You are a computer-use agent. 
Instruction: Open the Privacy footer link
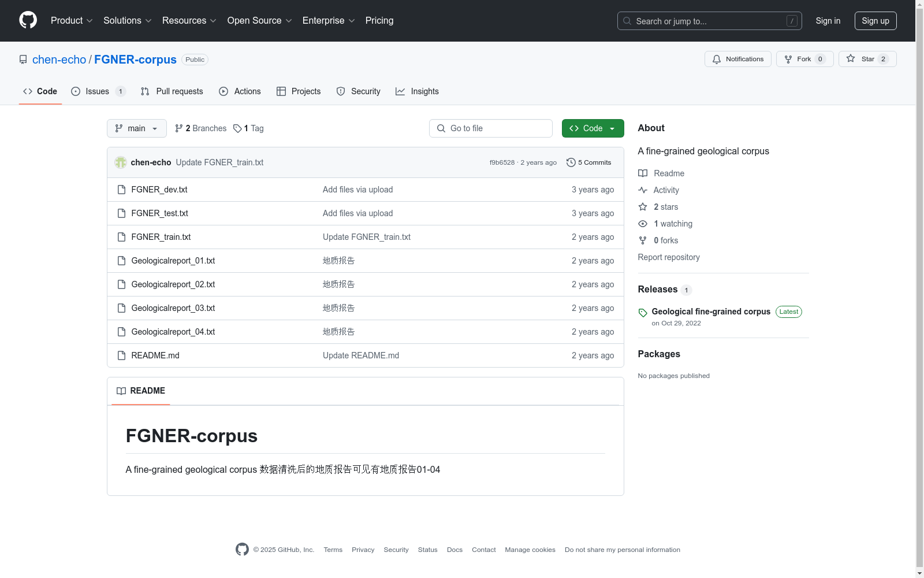point(363,550)
